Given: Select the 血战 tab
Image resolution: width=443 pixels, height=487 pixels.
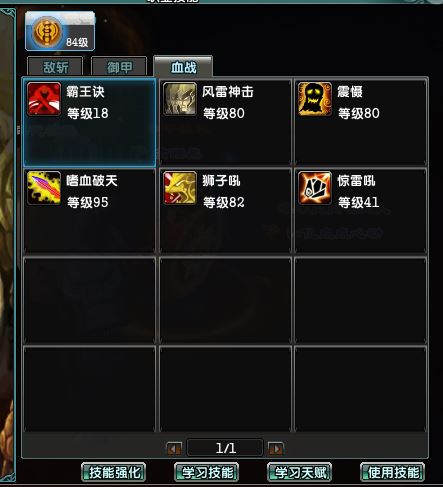Looking at the screenshot, I should coord(183,67).
